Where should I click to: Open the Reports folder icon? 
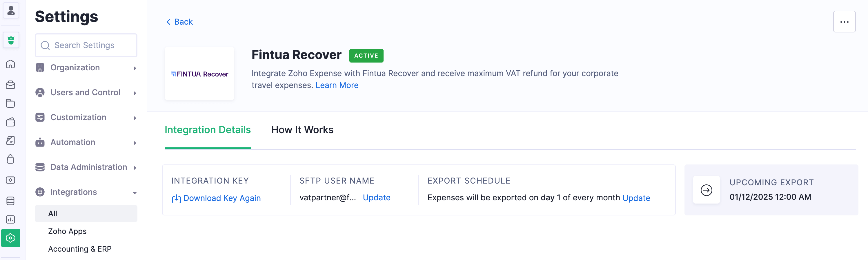tap(10, 103)
